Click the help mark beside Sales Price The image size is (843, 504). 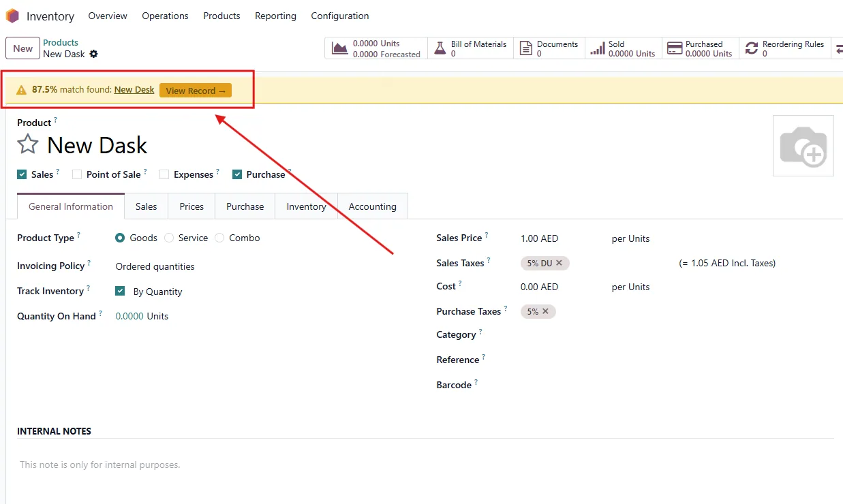pyautogui.click(x=487, y=235)
